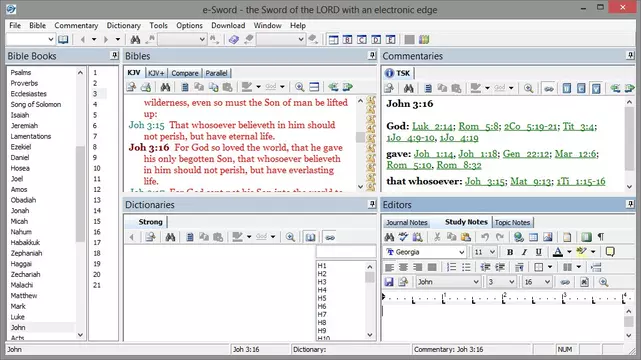
Task: Paste clipboard content in Editors toolbar
Action: (x=466, y=237)
